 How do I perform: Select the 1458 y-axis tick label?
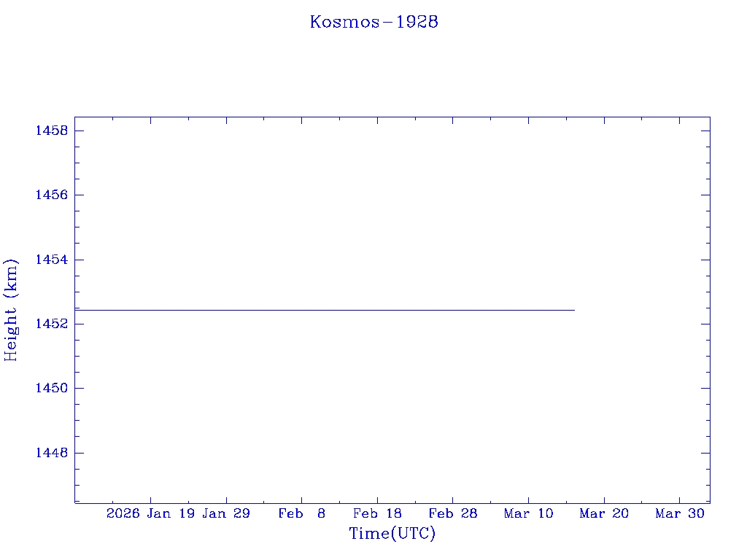pos(51,131)
